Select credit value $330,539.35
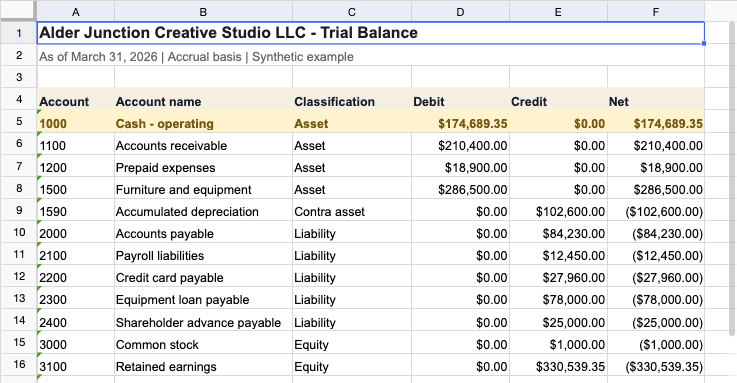 558,365
